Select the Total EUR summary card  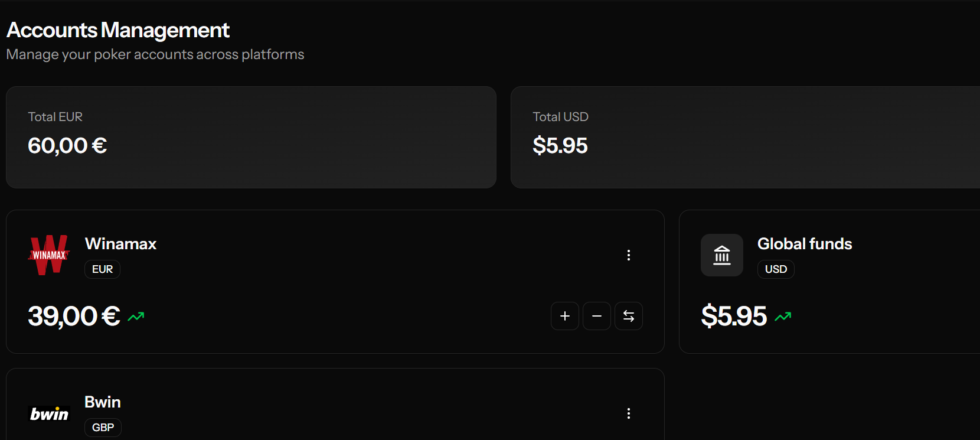point(251,137)
